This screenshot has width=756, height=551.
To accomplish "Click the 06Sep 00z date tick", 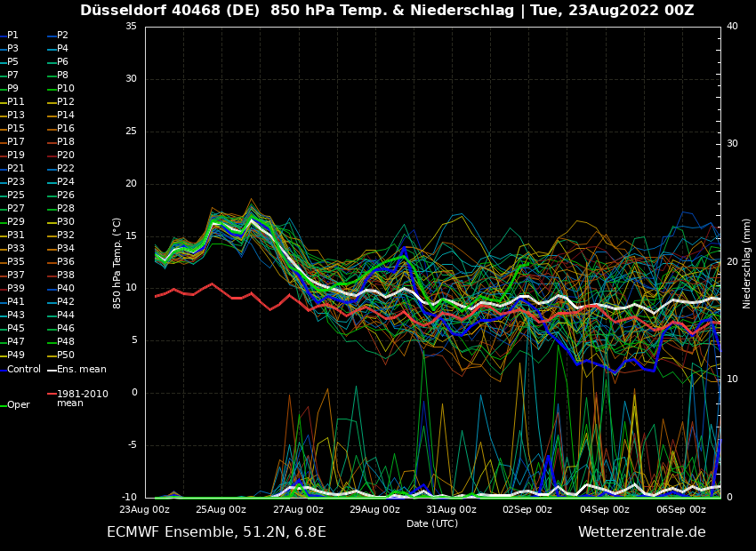I will pos(681,509).
